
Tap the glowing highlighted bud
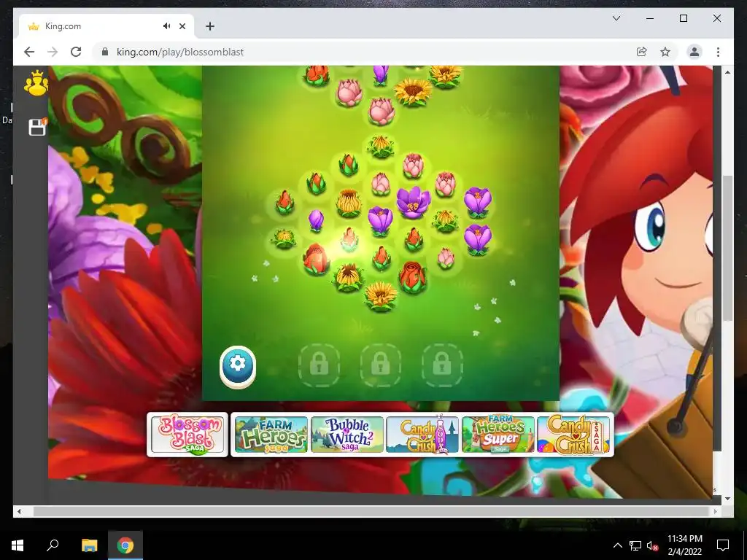pos(349,239)
